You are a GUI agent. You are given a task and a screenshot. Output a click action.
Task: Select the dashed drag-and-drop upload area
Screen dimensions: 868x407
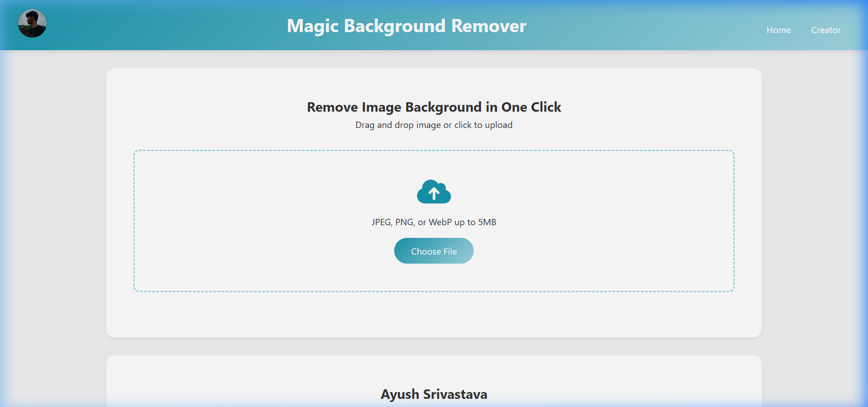[271, 220]
